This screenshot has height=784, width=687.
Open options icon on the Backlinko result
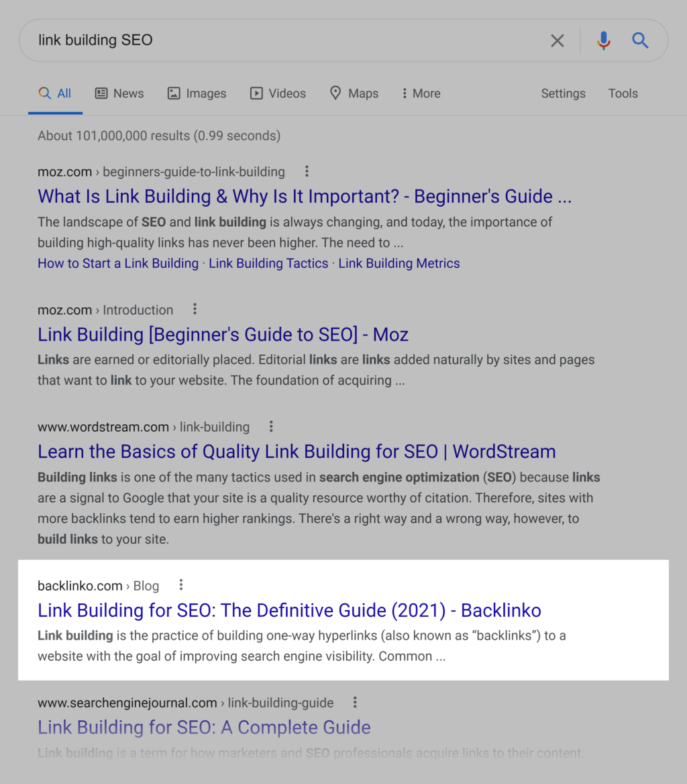coord(180,585)
